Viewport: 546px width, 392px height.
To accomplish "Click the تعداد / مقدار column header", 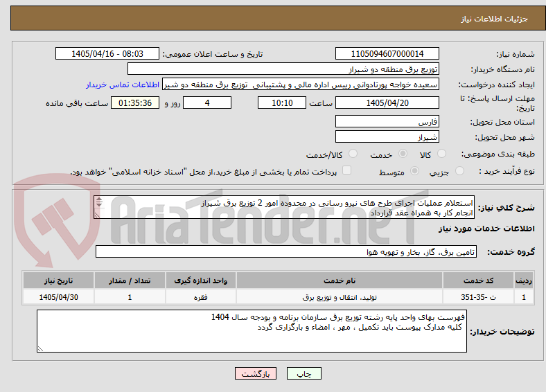I will point(130,280).
